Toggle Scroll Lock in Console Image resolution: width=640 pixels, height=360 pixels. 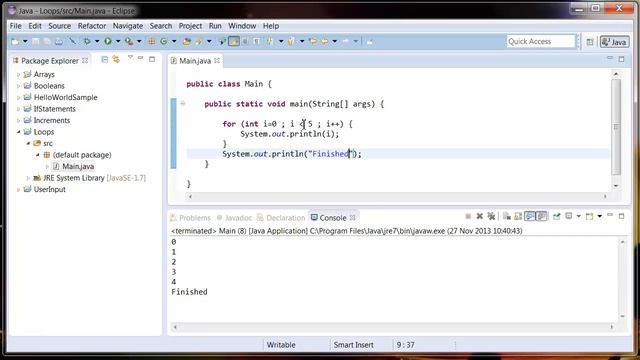(518, 216)
